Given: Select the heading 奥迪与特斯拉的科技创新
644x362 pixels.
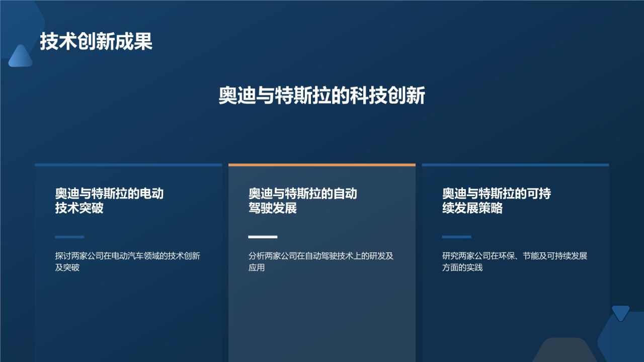Looking at the screenshot, I should (322, 96).
